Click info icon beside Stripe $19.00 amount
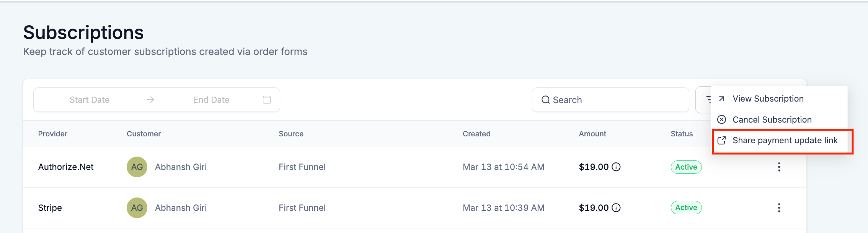This screenshot has width=868, height=233. (616, 208)
